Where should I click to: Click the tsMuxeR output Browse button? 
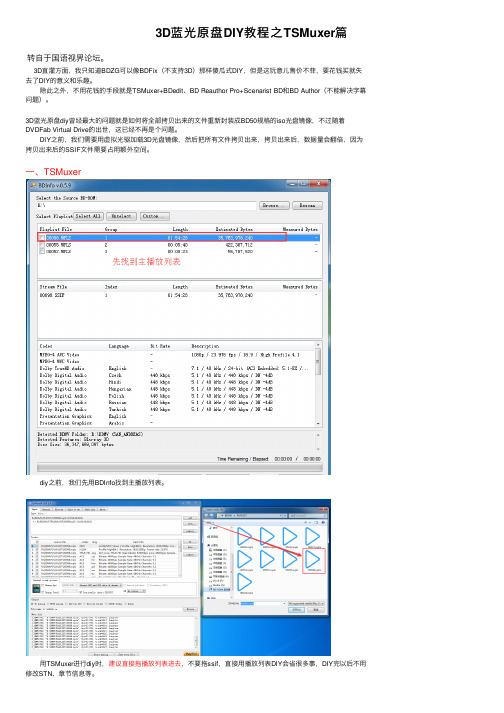click(x=190, y=609)
